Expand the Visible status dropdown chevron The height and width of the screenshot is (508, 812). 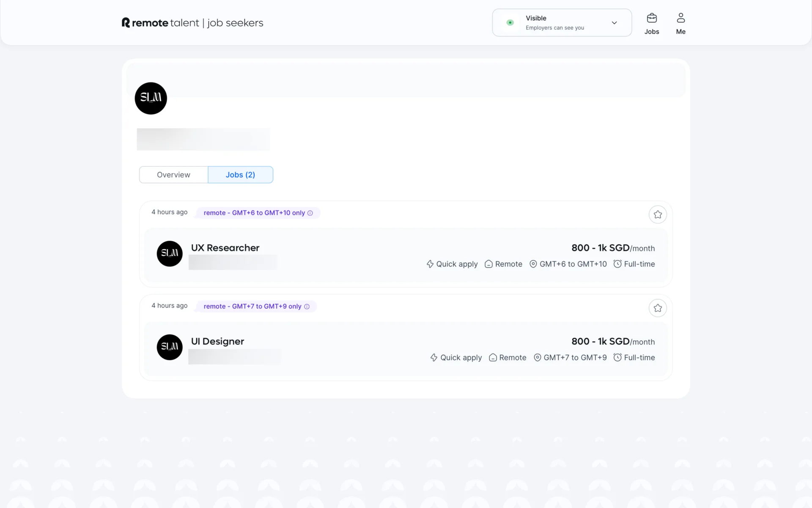614,23
